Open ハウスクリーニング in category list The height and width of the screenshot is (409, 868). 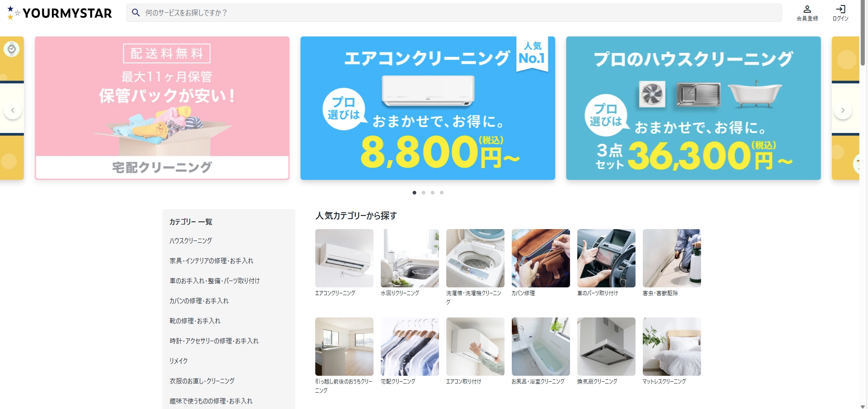click(x=191, y=241)
